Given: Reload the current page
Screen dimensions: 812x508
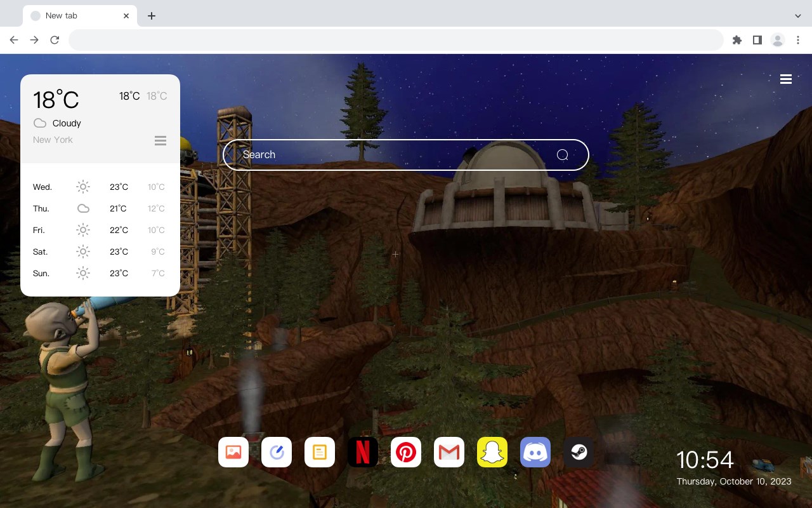Looking at the screenshot, I should click(55, 40).
